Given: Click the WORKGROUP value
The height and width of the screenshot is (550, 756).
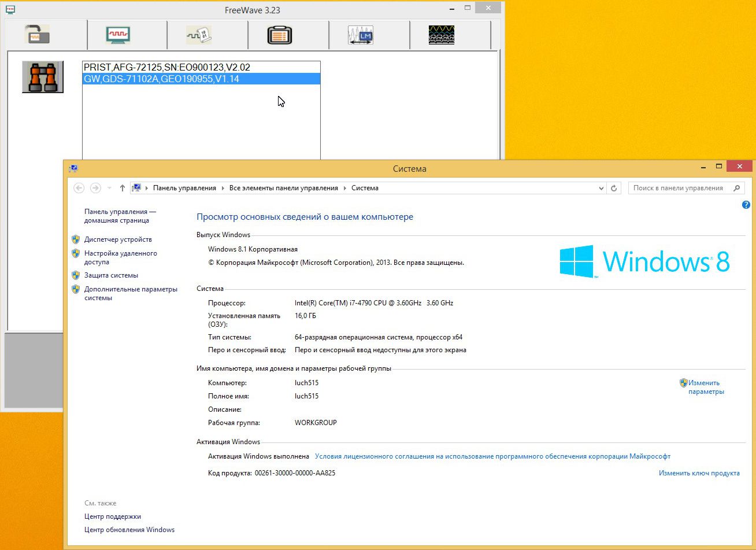Looking at the screenshot, I should (x=316, y=423).
